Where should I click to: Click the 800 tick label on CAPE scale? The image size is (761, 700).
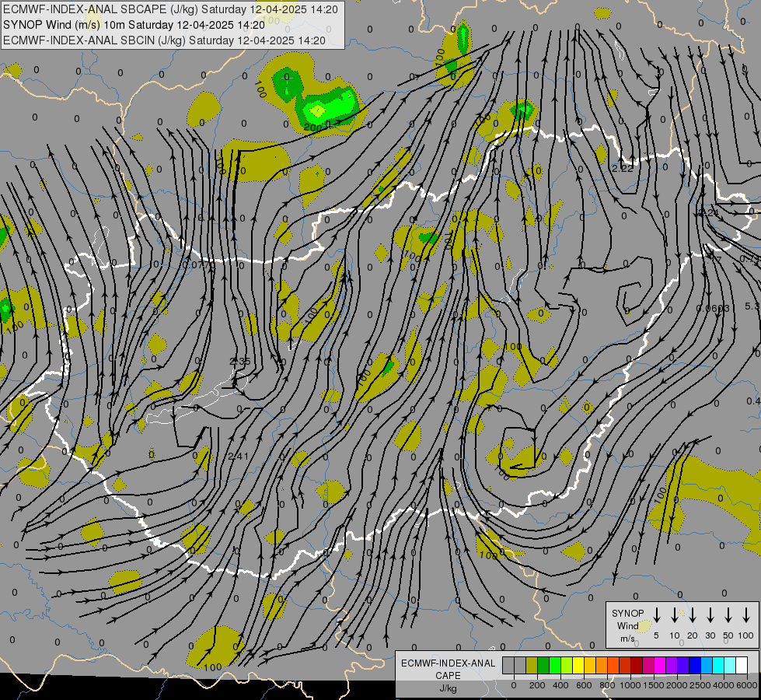(607, 685)
